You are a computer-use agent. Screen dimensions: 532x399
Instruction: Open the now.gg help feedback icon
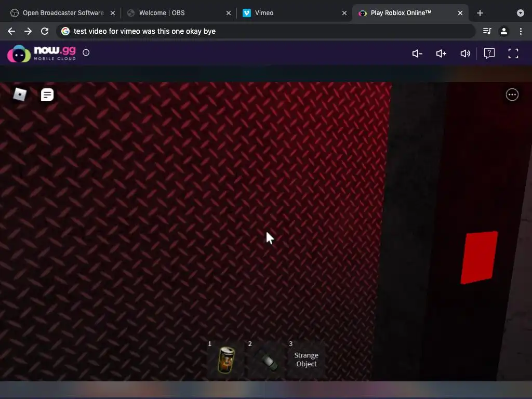489,54
